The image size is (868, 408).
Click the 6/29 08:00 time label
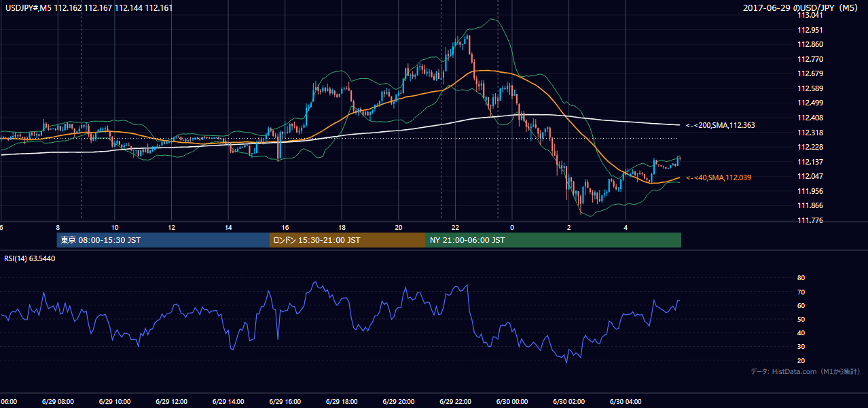57,402
